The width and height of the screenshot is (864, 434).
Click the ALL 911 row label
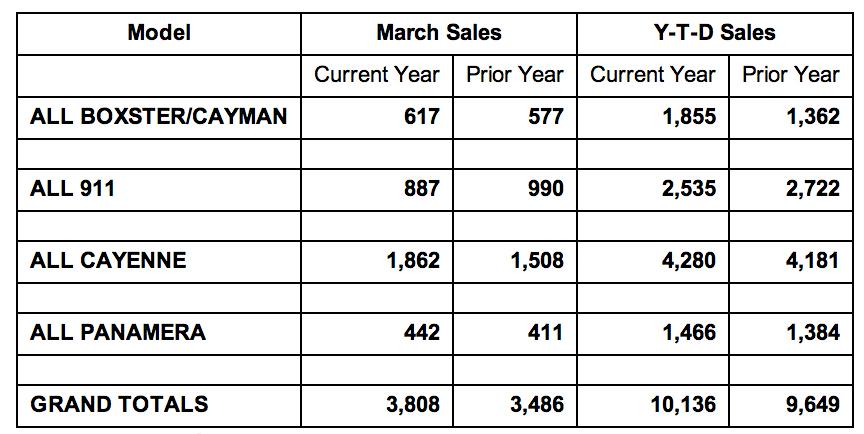point(73,188)
